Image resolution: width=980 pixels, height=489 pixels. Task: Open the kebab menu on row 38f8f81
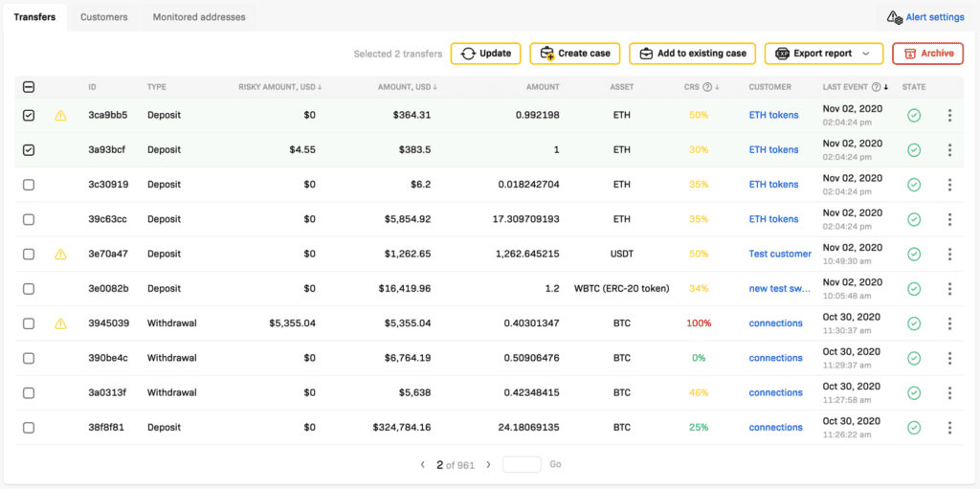pyautogui.click(x=949, y=428)
